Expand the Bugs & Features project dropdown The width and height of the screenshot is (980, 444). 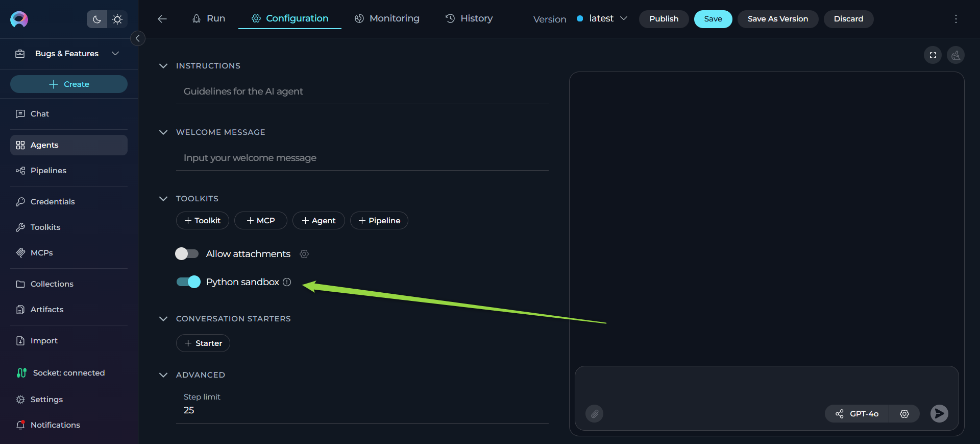[x=115, y=54]
